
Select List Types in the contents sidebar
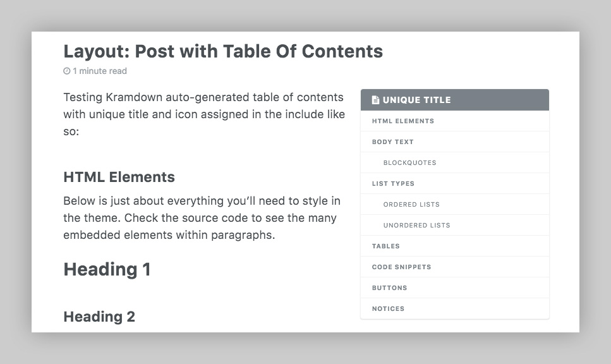[392, 183]
